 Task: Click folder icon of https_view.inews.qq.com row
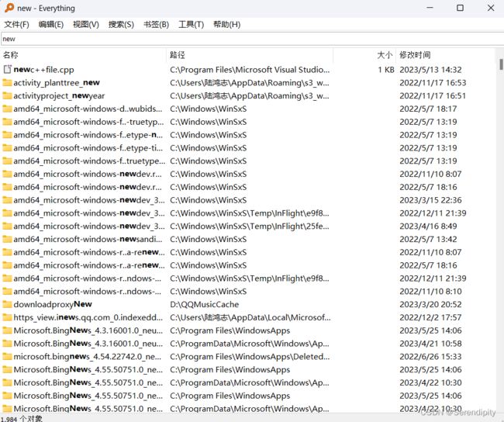7,317
